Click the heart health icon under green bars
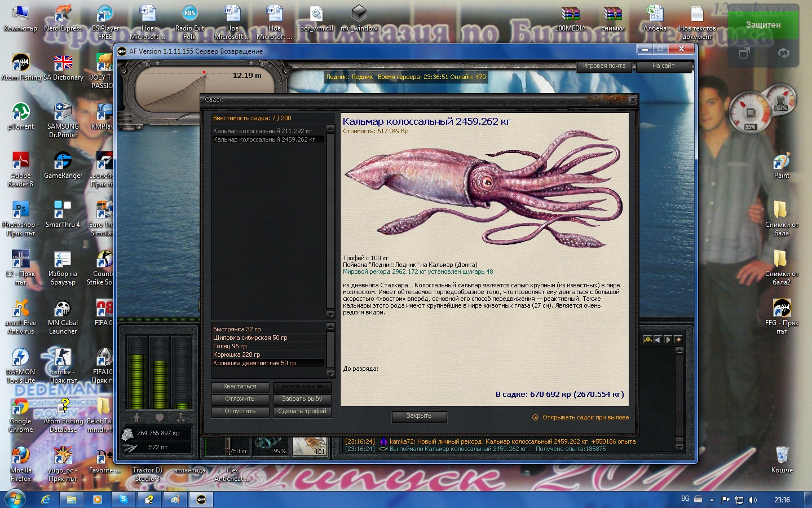 click(159, 418)
